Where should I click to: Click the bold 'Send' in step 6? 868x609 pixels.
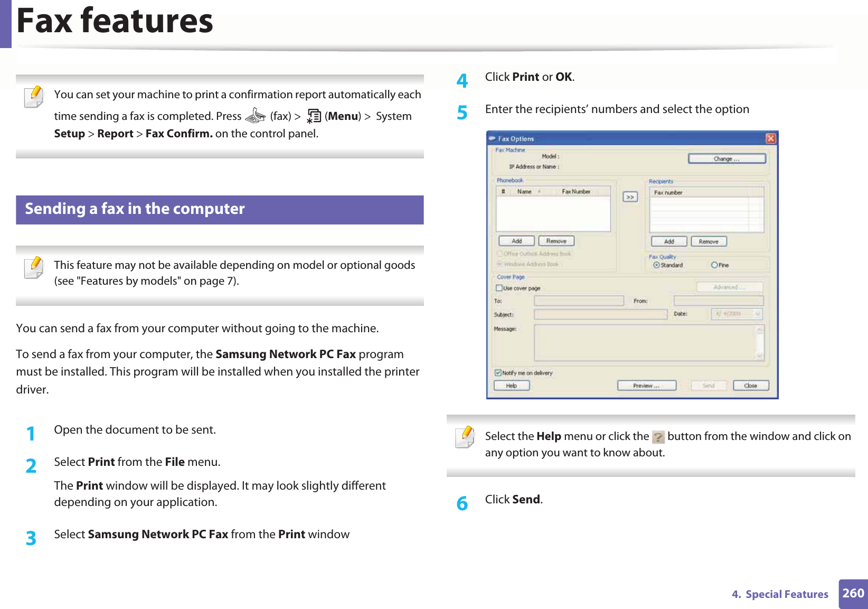click(x=526, y=500)
